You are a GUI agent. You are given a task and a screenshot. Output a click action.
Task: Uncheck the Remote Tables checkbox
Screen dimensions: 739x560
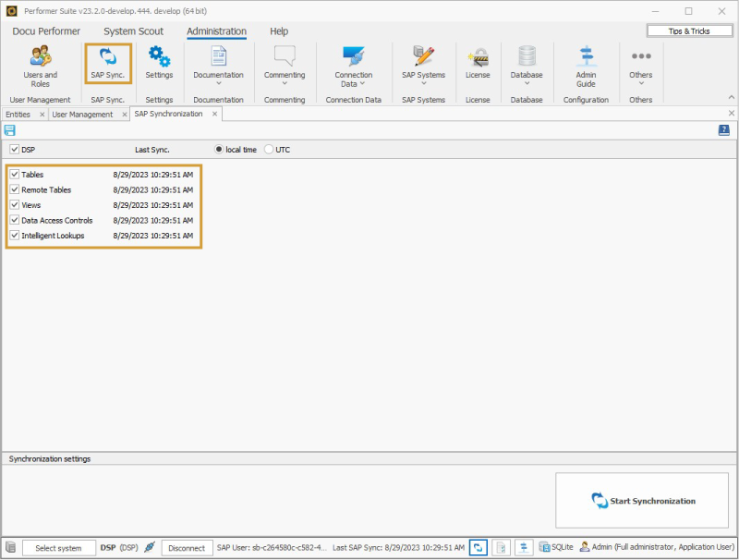click(15, 189)
